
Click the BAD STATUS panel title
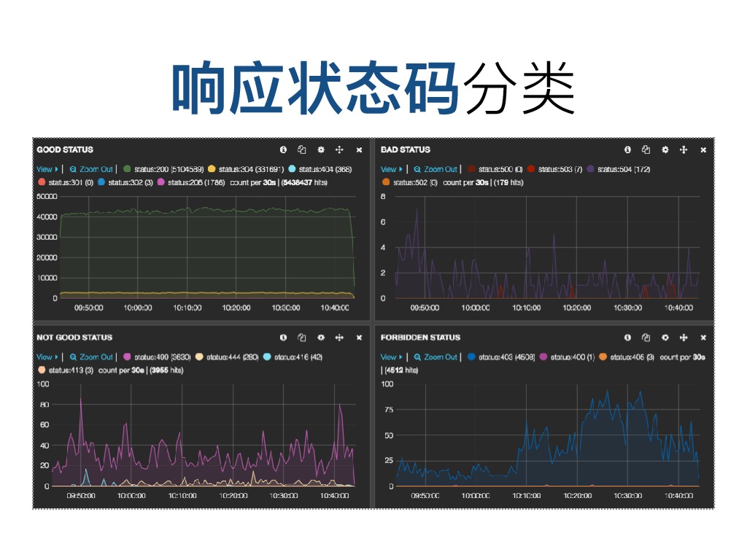tap(406, 149)
